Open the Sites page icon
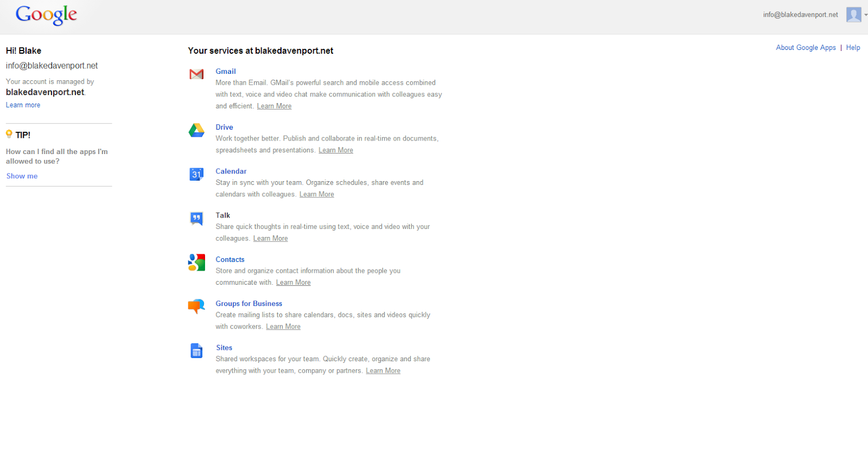The image size is (868, 467). 196,351
